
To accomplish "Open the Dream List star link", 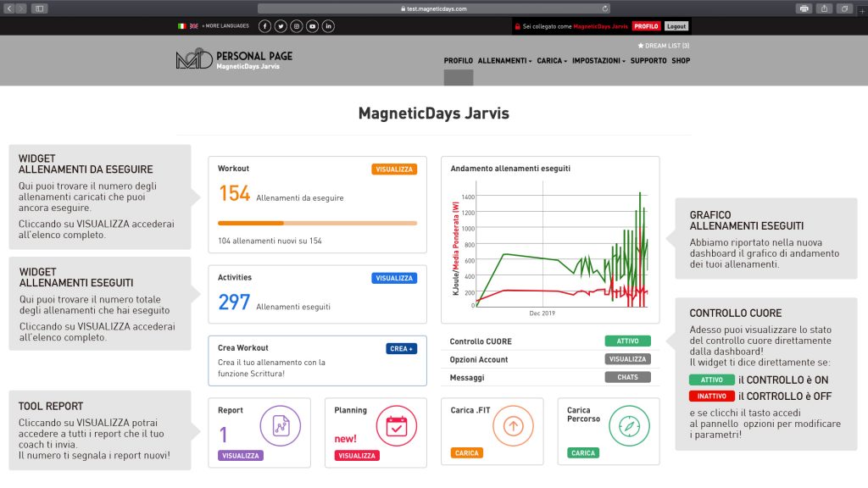I will pyautogui.click(x=663, y=46).
